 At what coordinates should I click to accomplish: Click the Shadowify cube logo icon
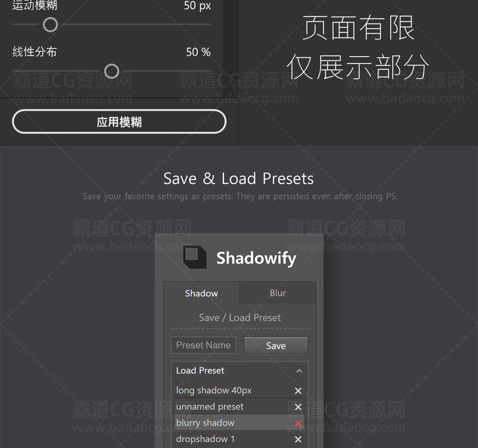coord(195,257)
